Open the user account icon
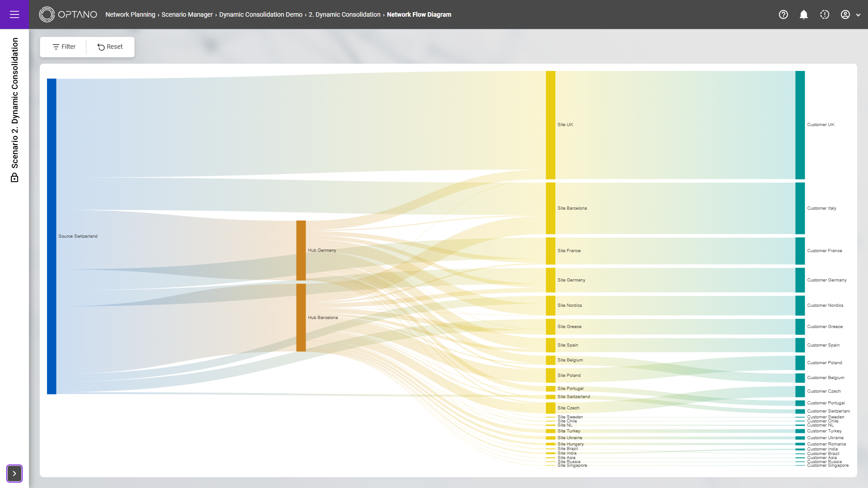 [x=845, y=14]
